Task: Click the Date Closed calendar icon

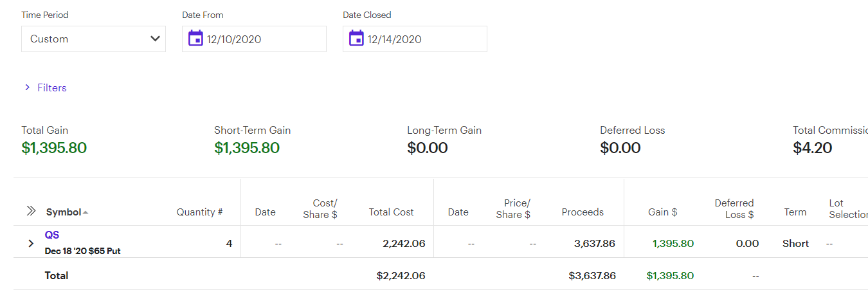Action: point(356,39)
